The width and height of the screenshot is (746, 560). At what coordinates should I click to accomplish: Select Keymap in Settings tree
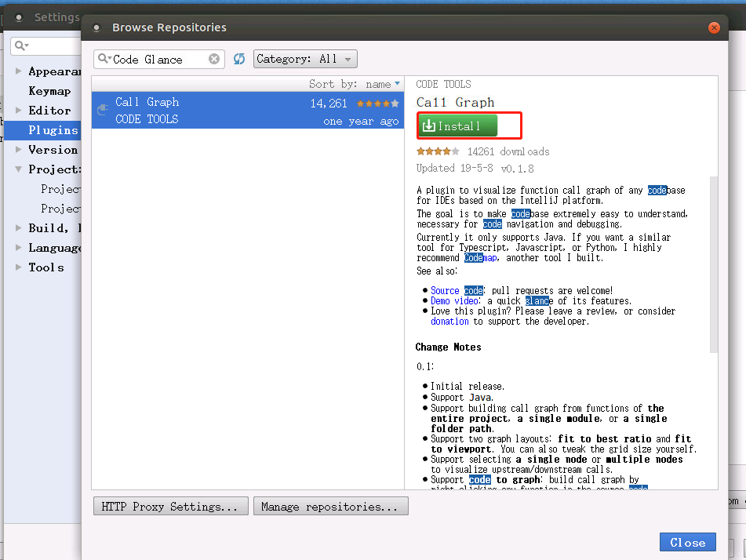(x=49, y=91)
